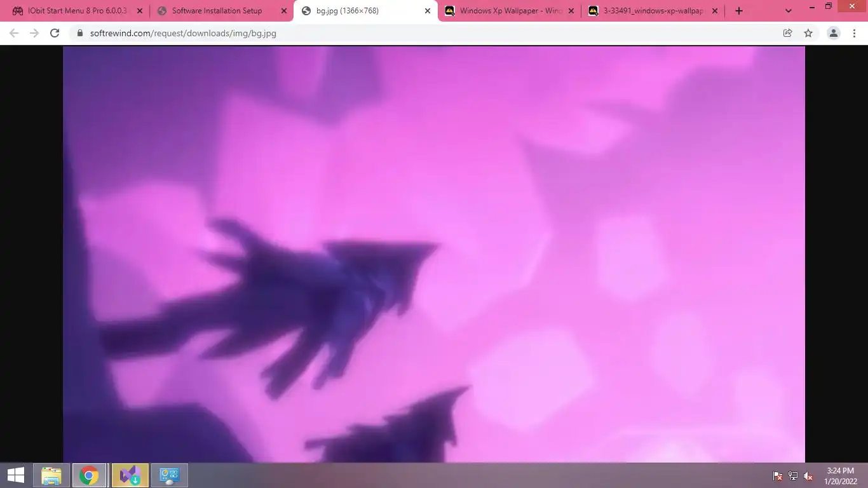This screenshot has height=488, width=868.
Task: Open the 3-33491_windows-xp-wallpaper tab
Action: point(653,11)
